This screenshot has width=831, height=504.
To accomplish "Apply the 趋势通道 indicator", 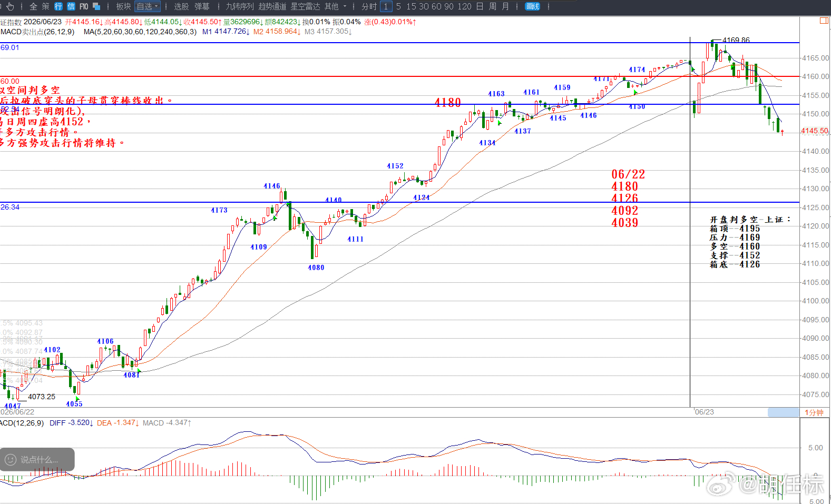I will click(272, 6).
